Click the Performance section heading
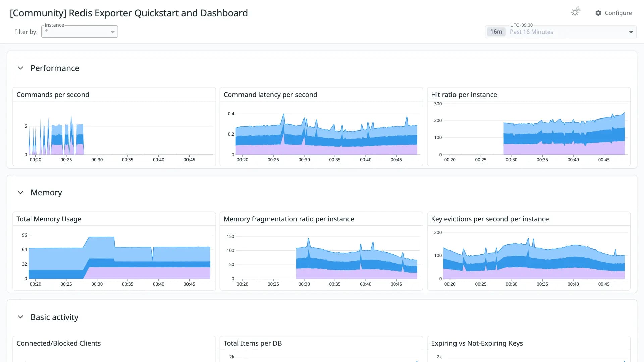 coord(55,68)
